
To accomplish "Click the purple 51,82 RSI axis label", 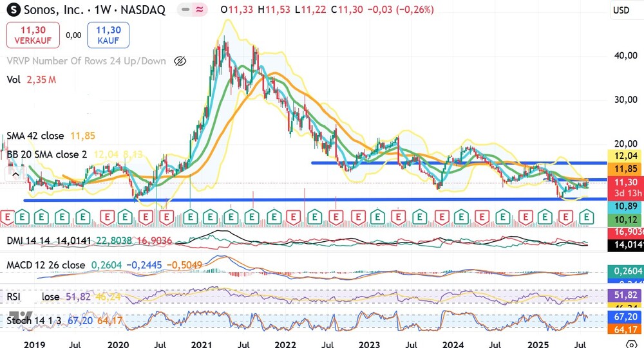I will coord(625,295).
